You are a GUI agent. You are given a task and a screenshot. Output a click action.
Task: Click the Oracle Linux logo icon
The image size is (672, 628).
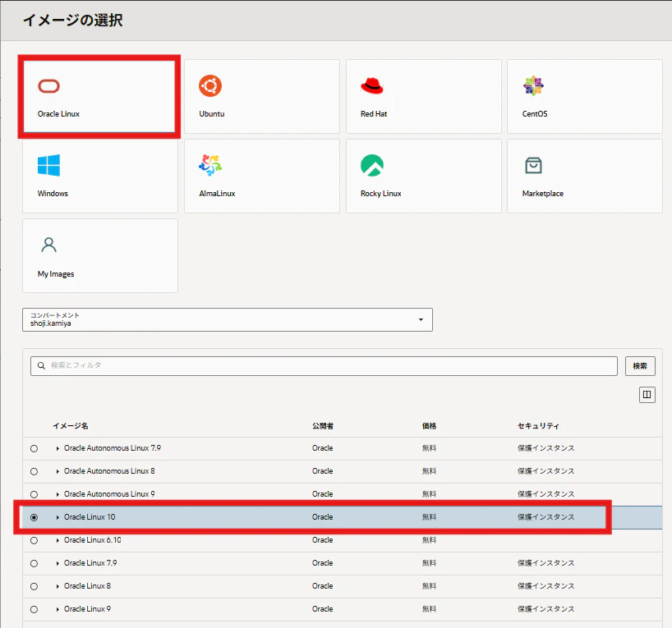(x=48, y=86)
